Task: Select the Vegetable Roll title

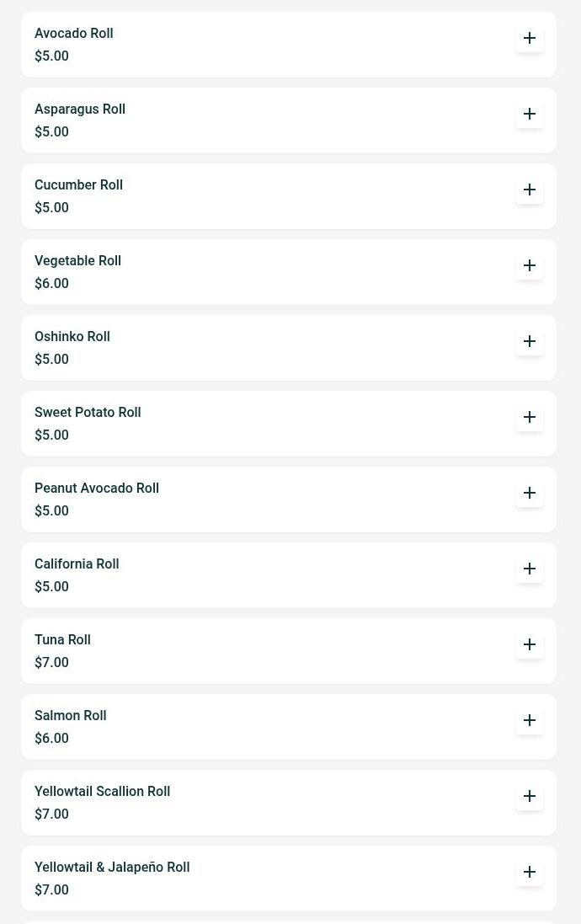Action: tap(77, 260)
